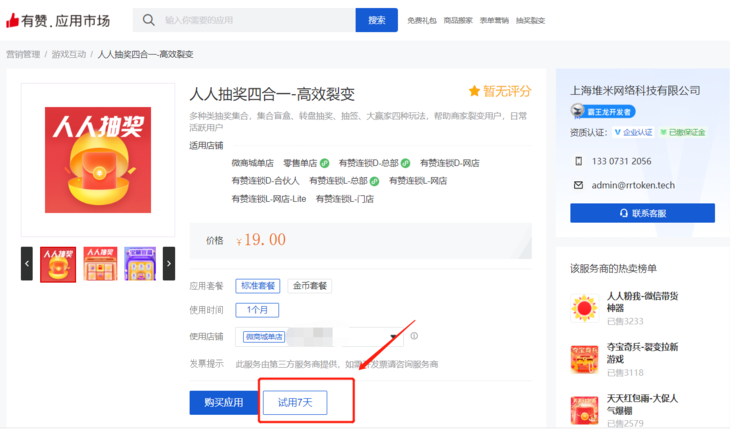This screenshot has width=730, height=433.
Task: Open the 免费礼包 quick link
Action: click(x=422, y=20)
